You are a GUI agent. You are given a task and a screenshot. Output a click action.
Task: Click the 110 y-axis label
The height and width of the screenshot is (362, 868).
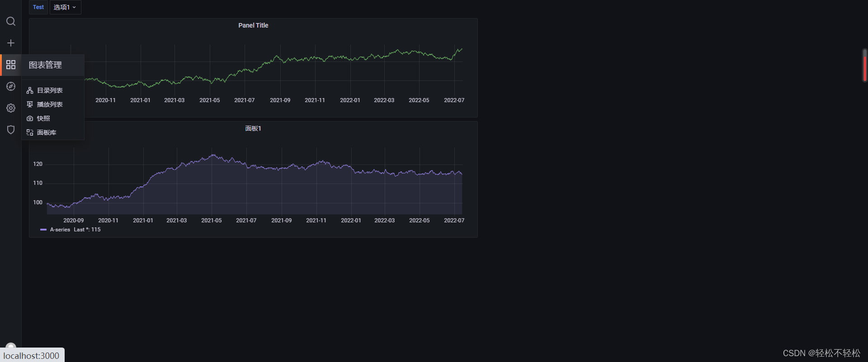click(38, 183)
